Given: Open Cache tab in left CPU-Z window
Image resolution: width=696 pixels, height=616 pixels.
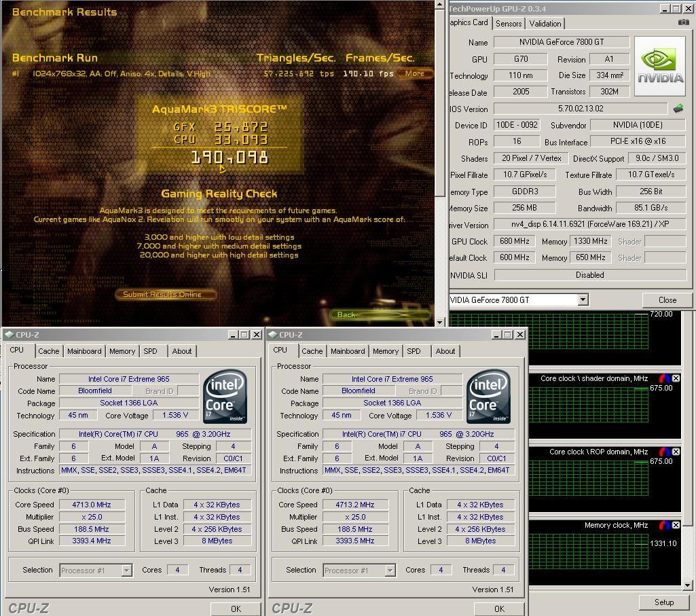Looking at the screenshot, I should [x=49, y=351].
